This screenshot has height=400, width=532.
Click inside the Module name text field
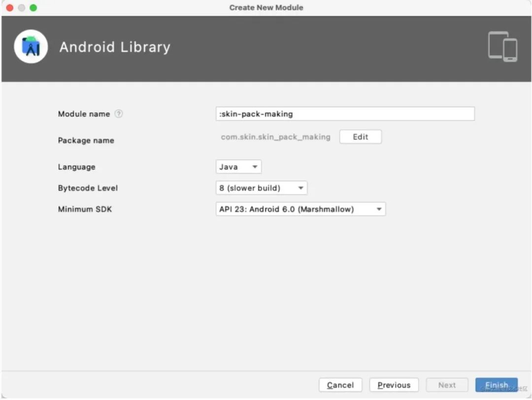(345, 113)
